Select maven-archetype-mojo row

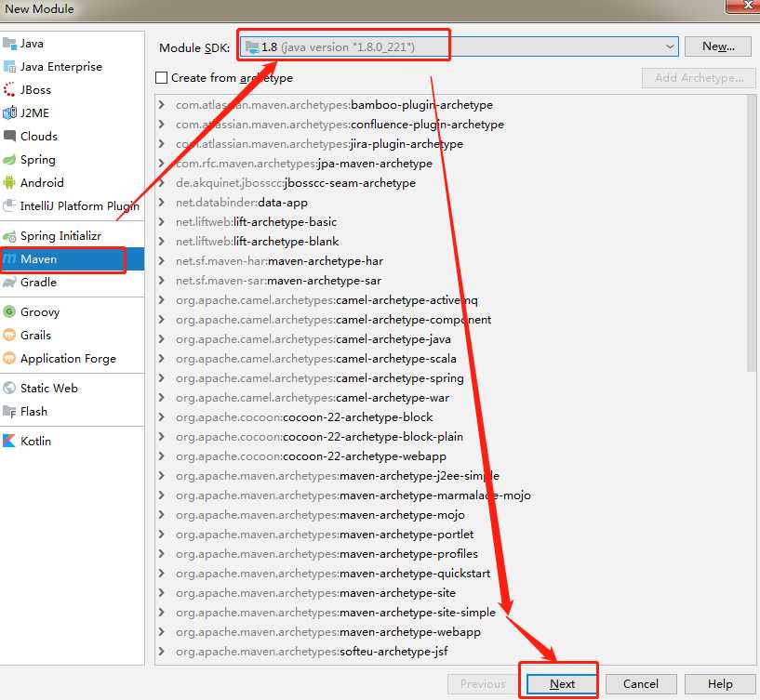[451, 515]
